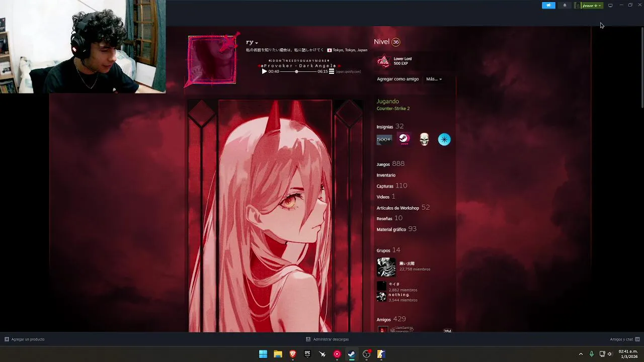The image size is (644, 362).
Task: Click Agregar un producto
Action: (x=25, y=339)
